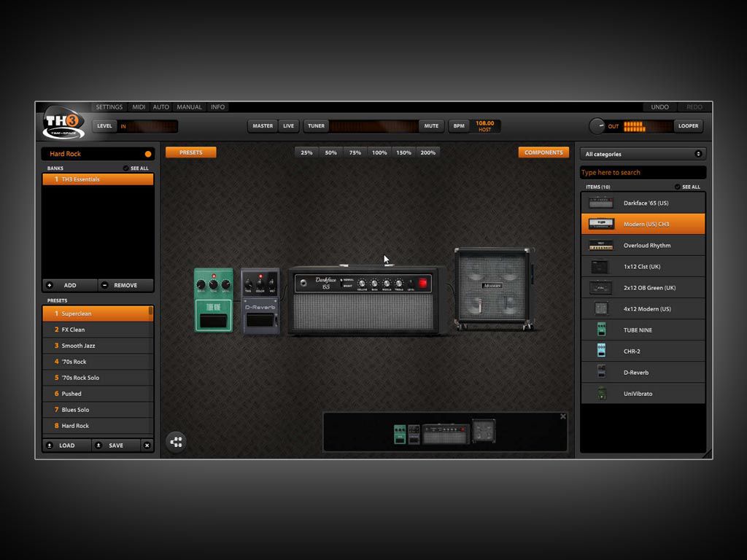This screenshot has height=560, width=747.
Task: Click the 4x12 Modern (US) cabinet icon
Action: tap(601, 308)
